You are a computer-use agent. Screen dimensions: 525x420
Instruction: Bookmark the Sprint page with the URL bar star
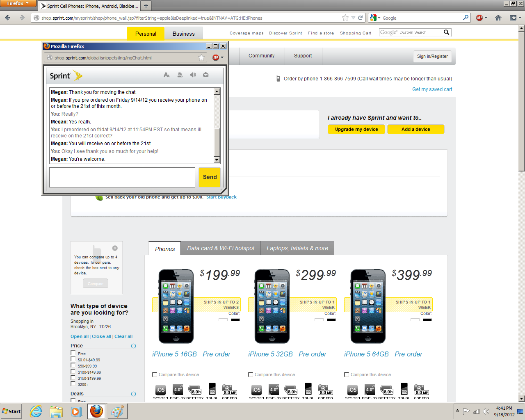[x=345, y=18]
